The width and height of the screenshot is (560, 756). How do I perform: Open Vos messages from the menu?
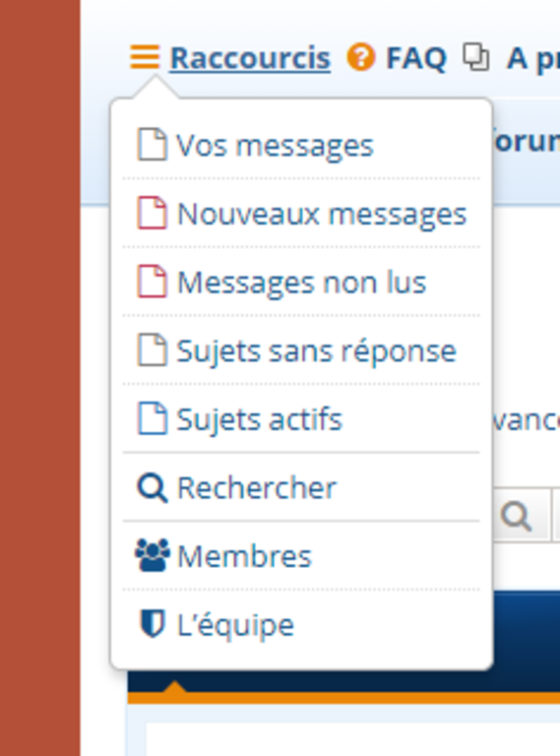[275, 146]
